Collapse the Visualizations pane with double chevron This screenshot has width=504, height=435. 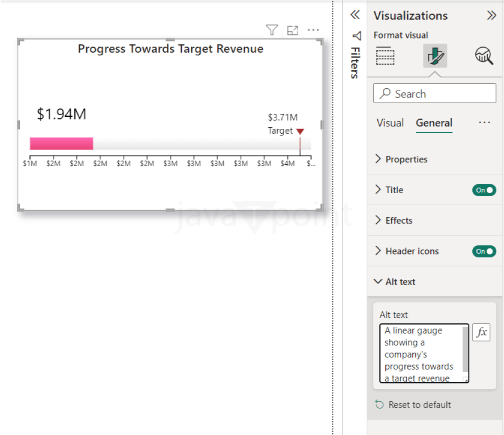coord(491,15)
